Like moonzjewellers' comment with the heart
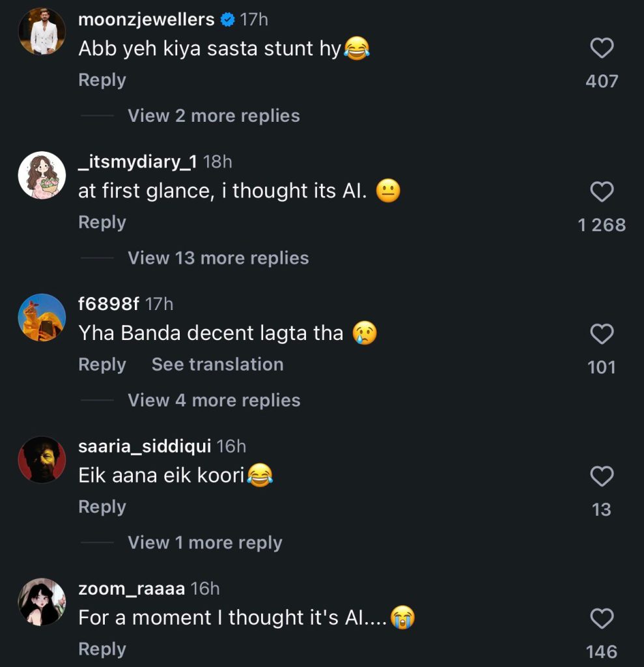The width and height of the screenshot is (644, 667). coord(602,49)
